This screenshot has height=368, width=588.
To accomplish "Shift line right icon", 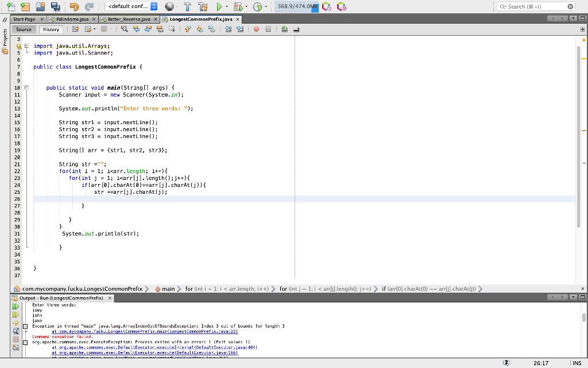I will click(x=240, y=29).
